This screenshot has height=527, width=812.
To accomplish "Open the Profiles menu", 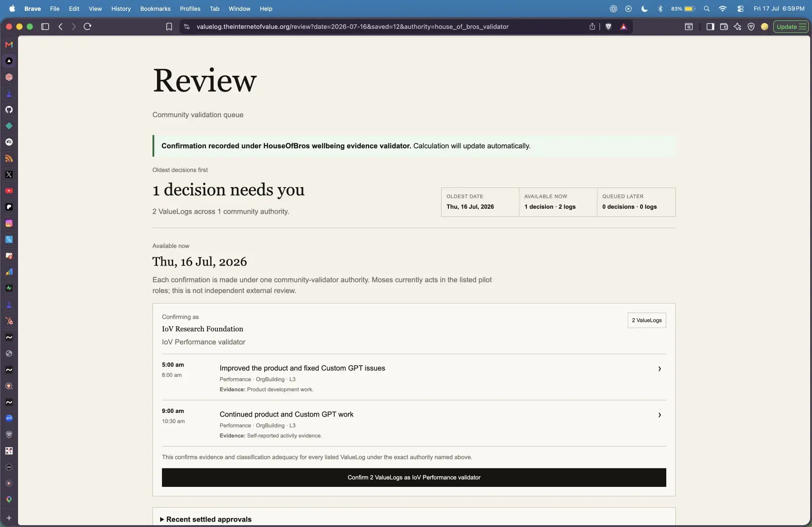I will tap(190, 9).
